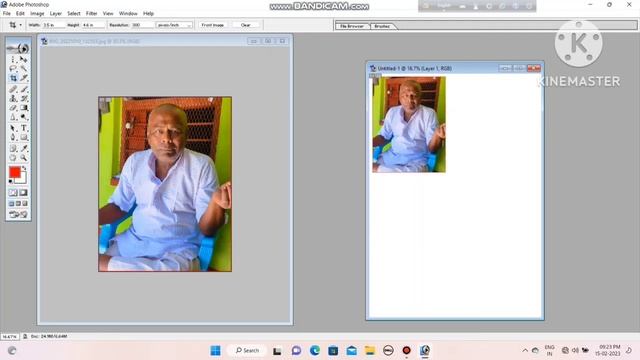The width and height of the screenshot is (640, 360).
Task: Switch to Standard Screen mode
Action: 11,204
